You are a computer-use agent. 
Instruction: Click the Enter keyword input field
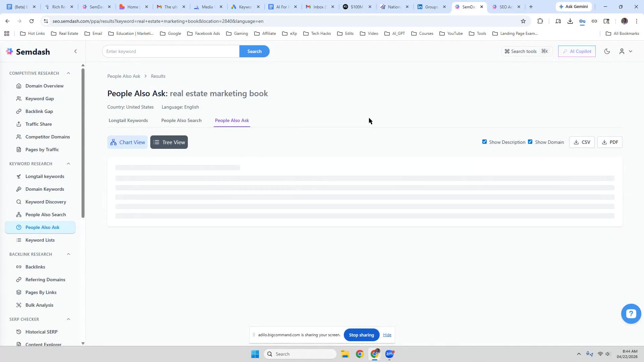click(x=170, y=51)
